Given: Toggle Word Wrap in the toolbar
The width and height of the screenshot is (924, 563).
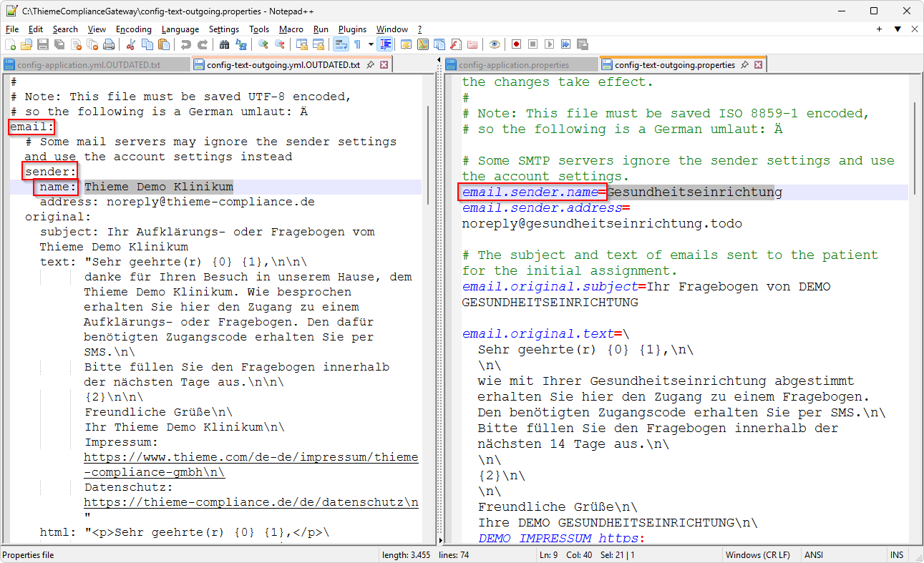Looking at the screenshot, I should pyautogui.click(x=341, y=44).
